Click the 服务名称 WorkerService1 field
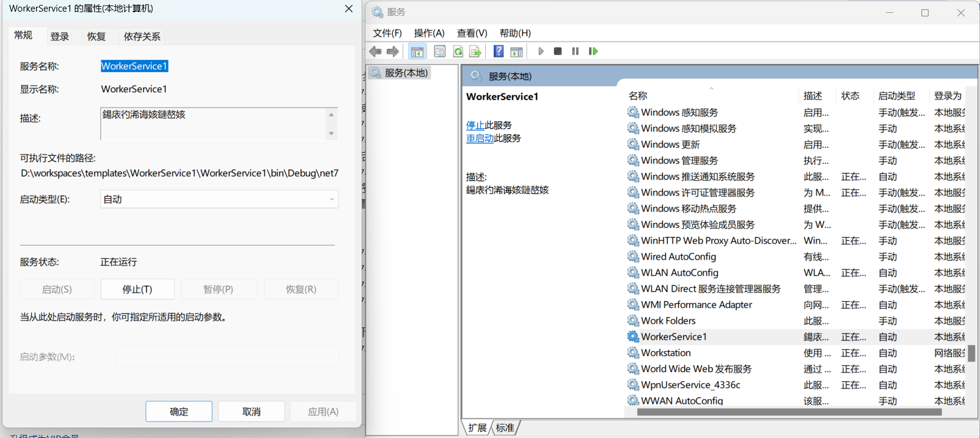The image size is (980, 438). pos(134,66)
